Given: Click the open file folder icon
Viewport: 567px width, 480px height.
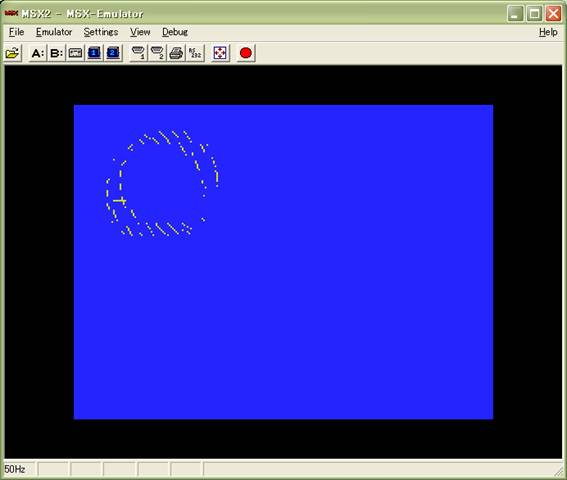Looking at the screenshot, I should point(12,53).
